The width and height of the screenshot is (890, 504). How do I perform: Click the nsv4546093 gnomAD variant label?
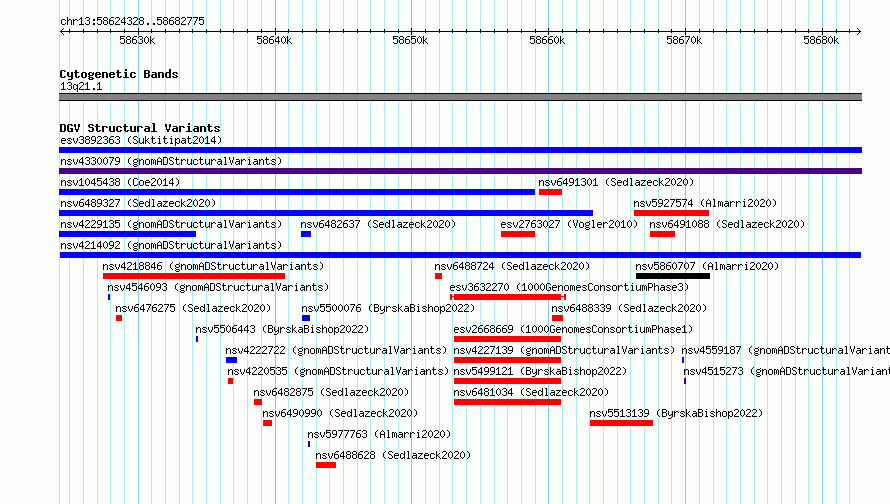pos(219,287)
